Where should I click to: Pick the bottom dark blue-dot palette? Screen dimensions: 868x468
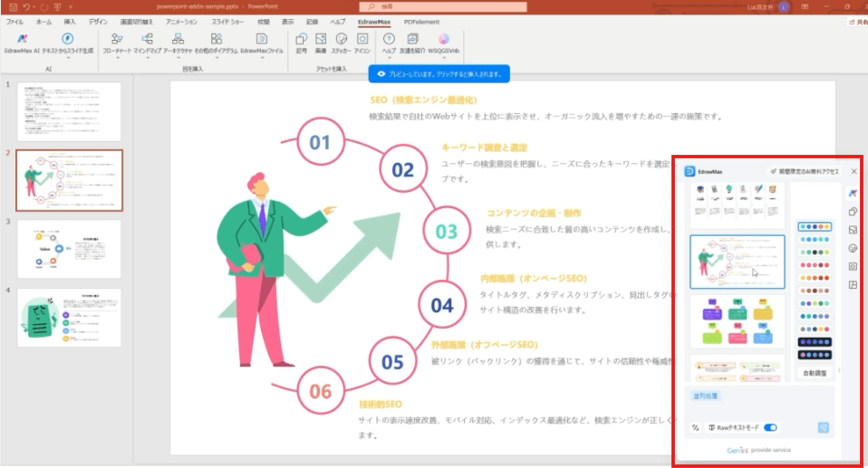point(815,355)
